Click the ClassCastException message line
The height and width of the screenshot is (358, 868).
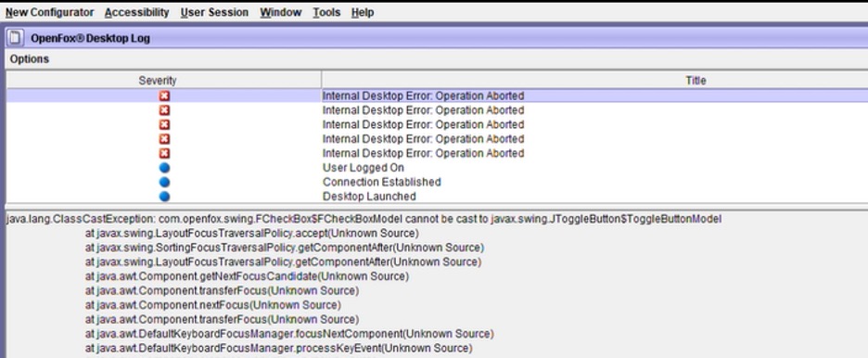coord(364,219)
